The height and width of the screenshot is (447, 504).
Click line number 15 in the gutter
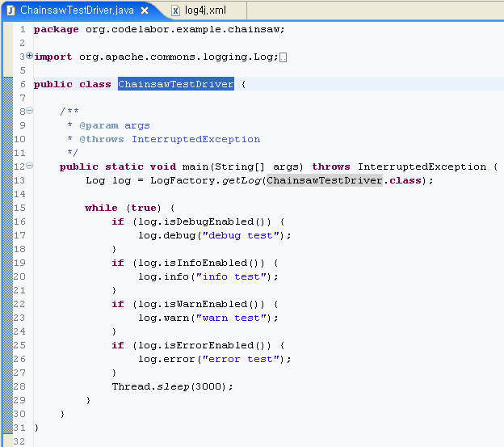pos(20,208)
